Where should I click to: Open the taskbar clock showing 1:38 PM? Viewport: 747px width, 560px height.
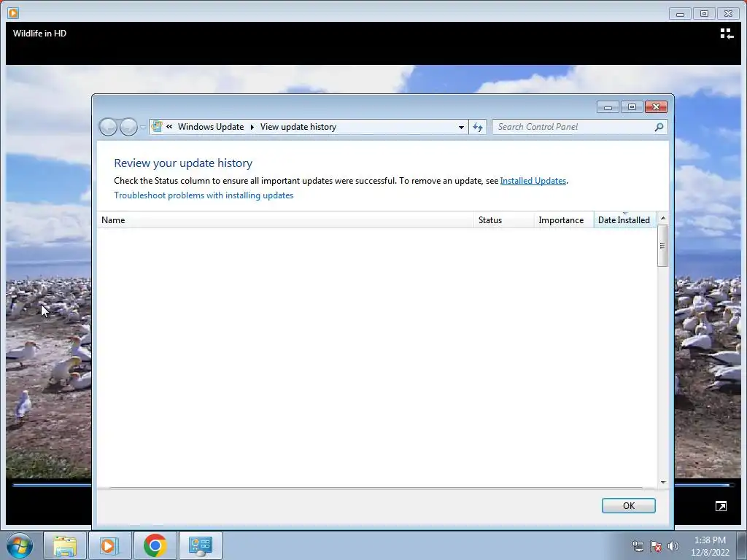[710, 546]
